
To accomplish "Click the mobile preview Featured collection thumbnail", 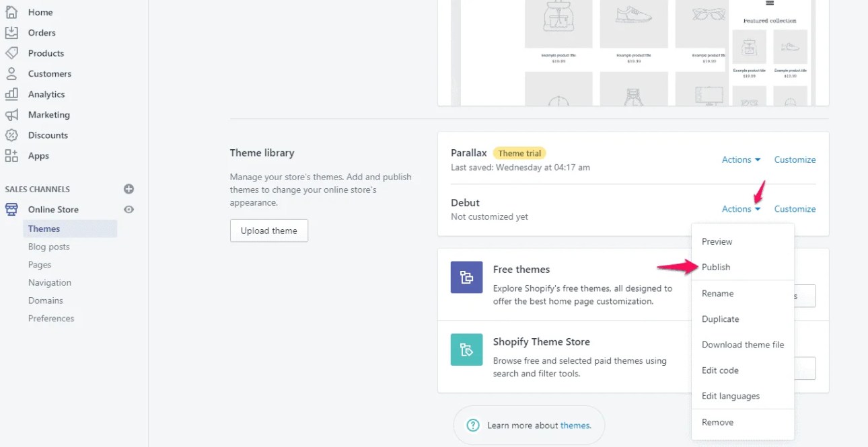I will (x=770, y=52).
